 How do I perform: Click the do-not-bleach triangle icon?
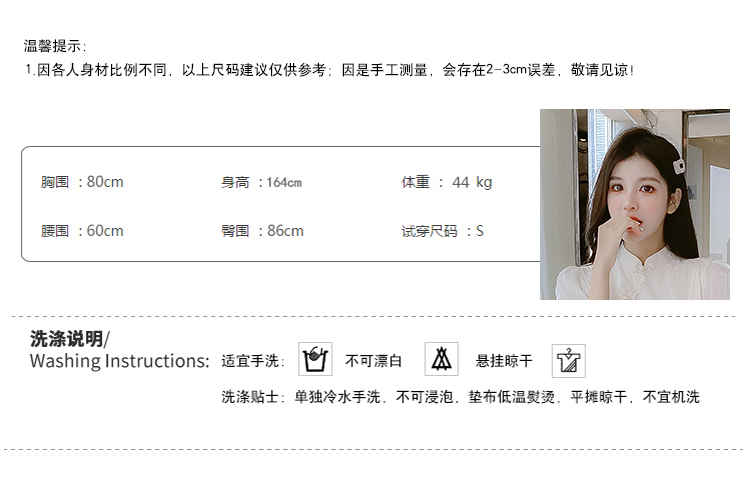click(441, 359)
